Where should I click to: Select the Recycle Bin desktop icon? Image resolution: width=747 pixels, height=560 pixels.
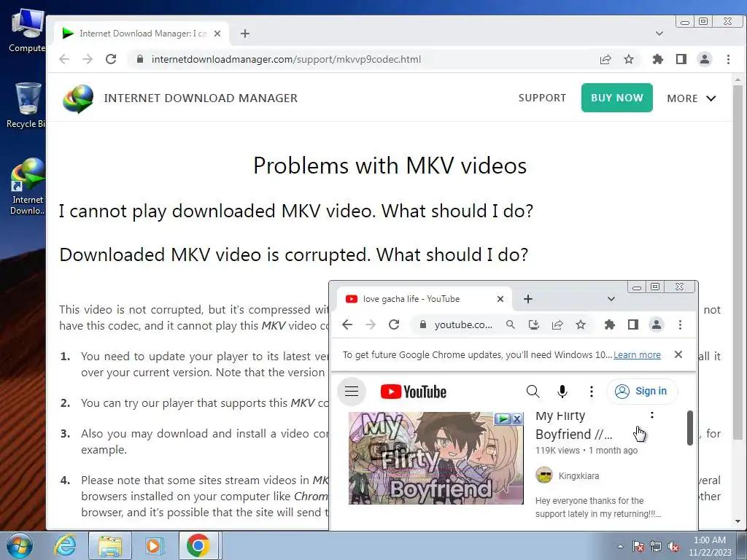pos(27,105)
